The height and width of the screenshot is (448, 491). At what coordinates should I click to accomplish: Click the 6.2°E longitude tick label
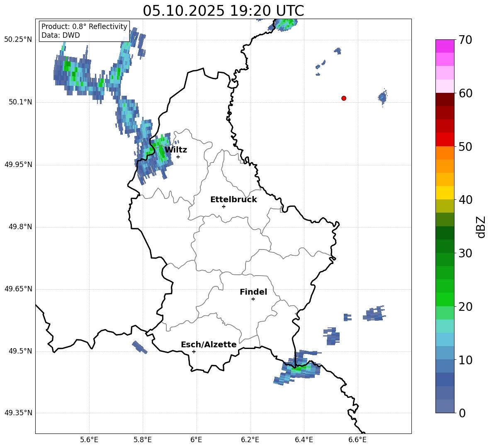point(250,439)
